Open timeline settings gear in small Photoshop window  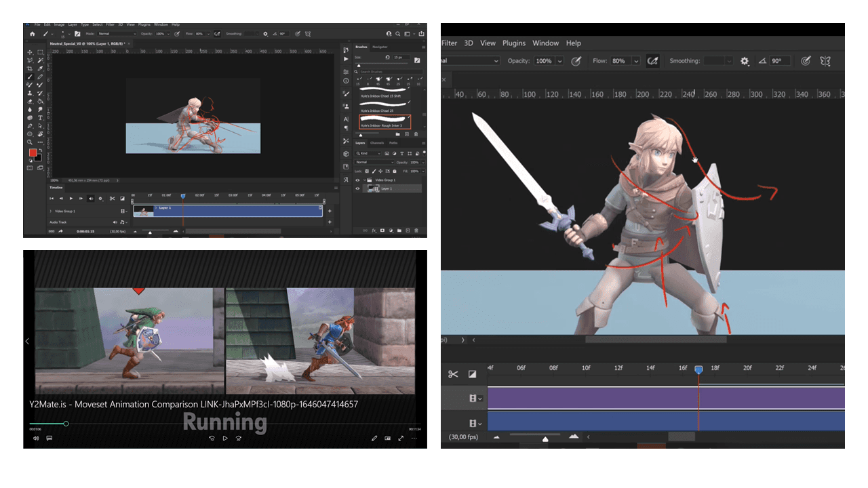tap(100, 199)
